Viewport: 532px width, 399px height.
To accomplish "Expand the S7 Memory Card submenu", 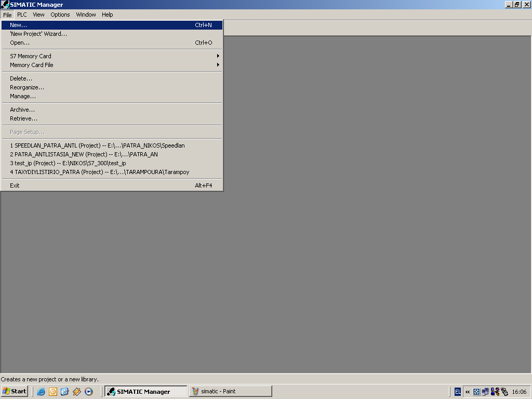I will 112,56.
